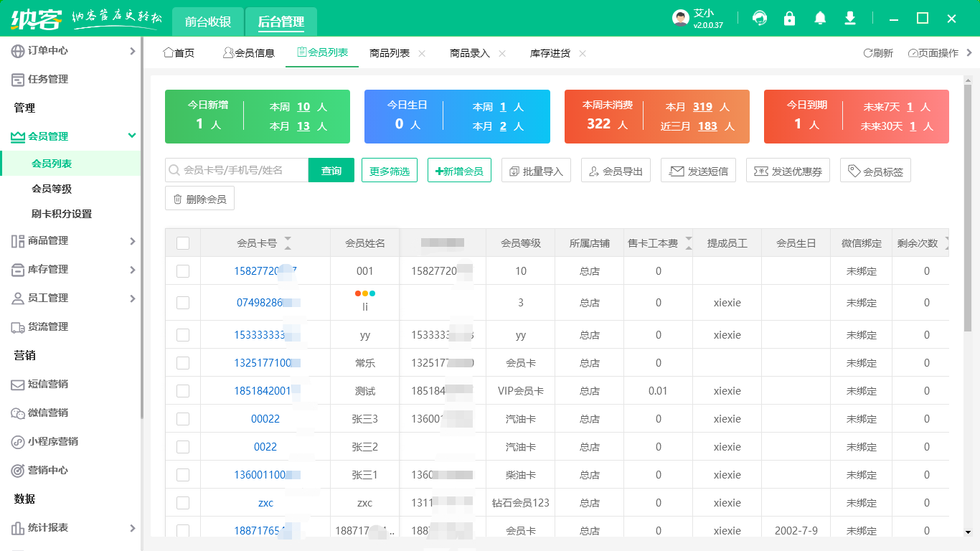Click the customer service headset icon

pyautogui.click(x=759, y=19)
